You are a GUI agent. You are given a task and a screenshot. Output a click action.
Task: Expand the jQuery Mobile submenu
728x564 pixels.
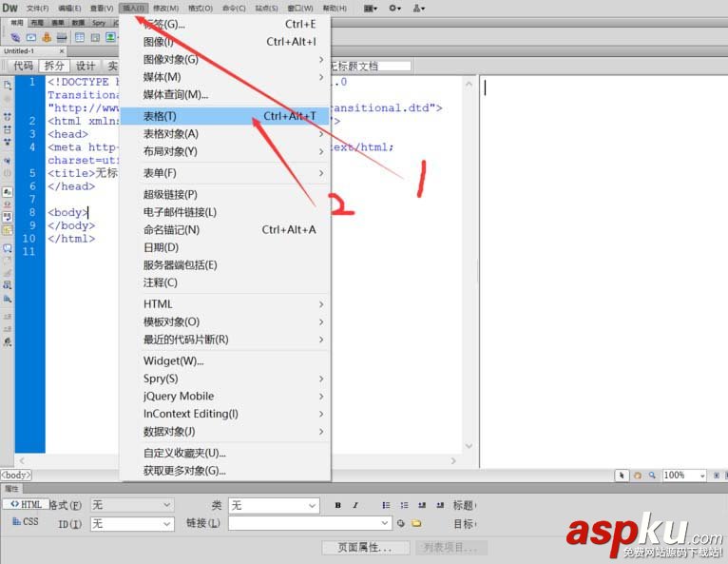point(224,397)
